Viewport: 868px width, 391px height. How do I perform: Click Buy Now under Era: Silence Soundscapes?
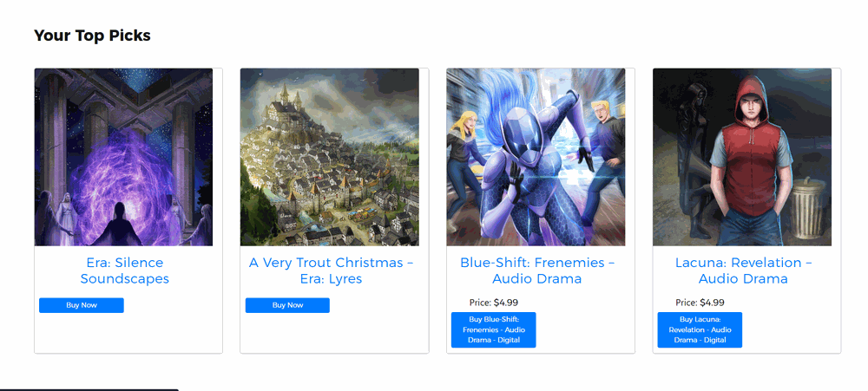(82, 305)
